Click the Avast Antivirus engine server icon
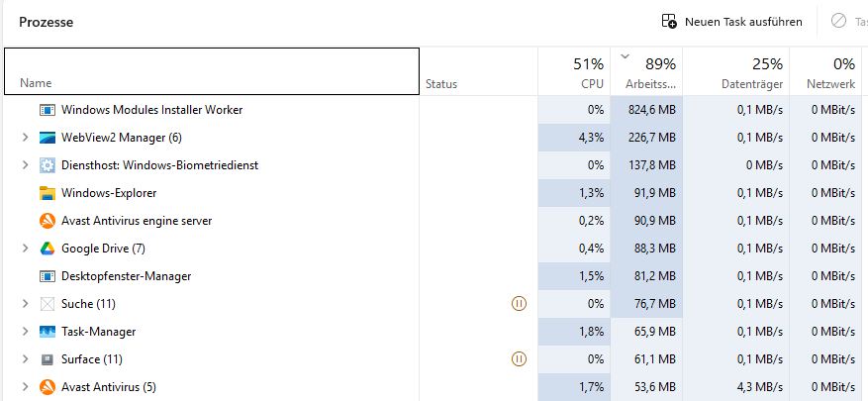Image resolution: width=868 pixels, height=401 pixels. click(48, 221)
